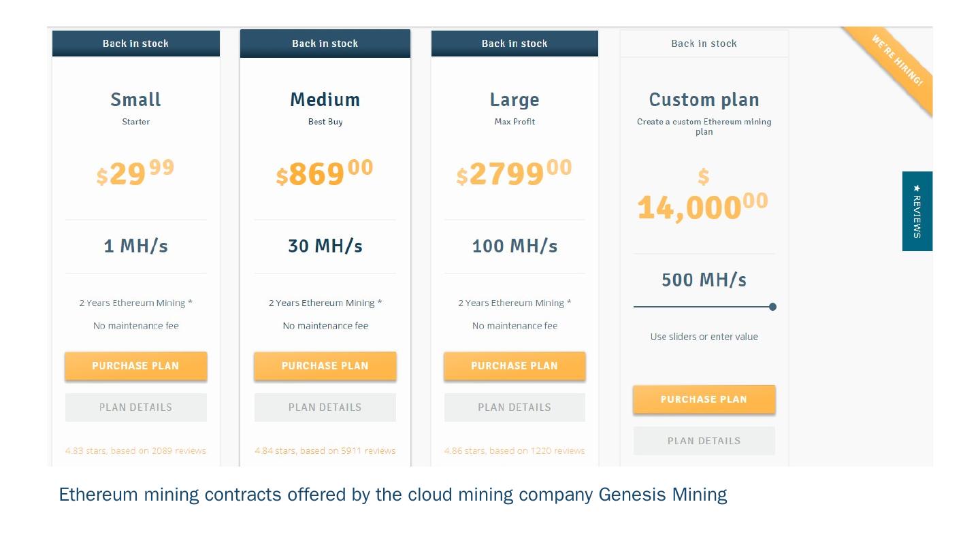Open Plan Details for Custom plan
Screen dimensions: 980x551
pos(704,441)
